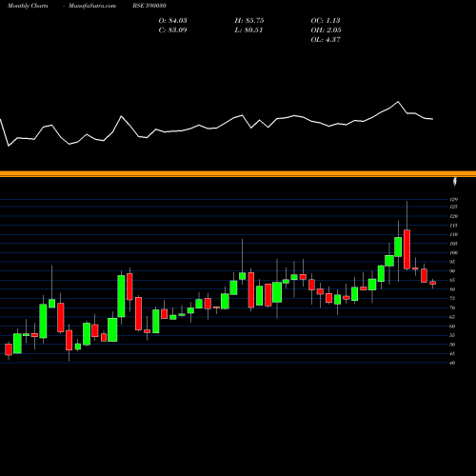This screenshot has height=476, width=476.
Task: Click the 125 price axis label
Action: tap(454, 207)
